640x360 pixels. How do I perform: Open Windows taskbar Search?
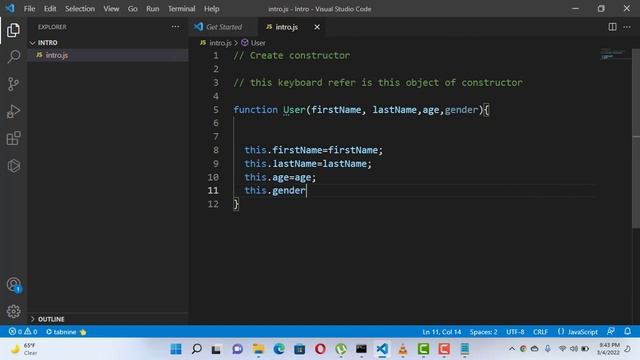[x=196, y=349]
